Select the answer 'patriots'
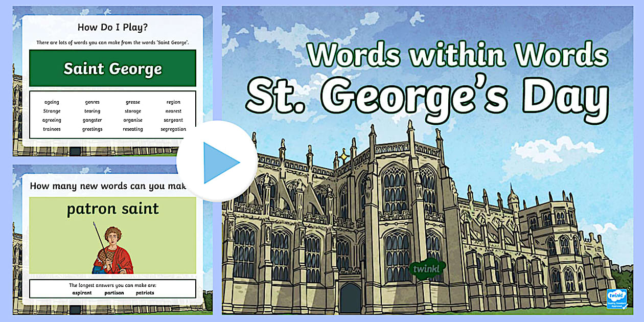The height and width of the screenshot is (322, 644). (x=145, y=293)
